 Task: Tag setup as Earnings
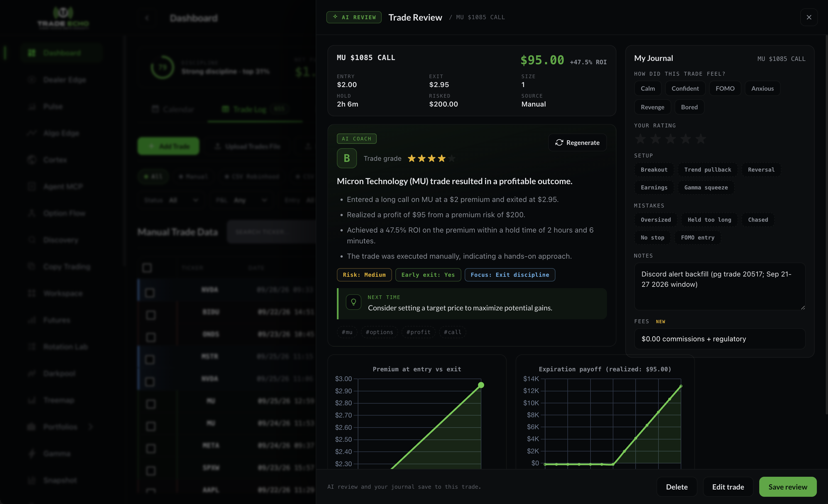pos(654,187)
